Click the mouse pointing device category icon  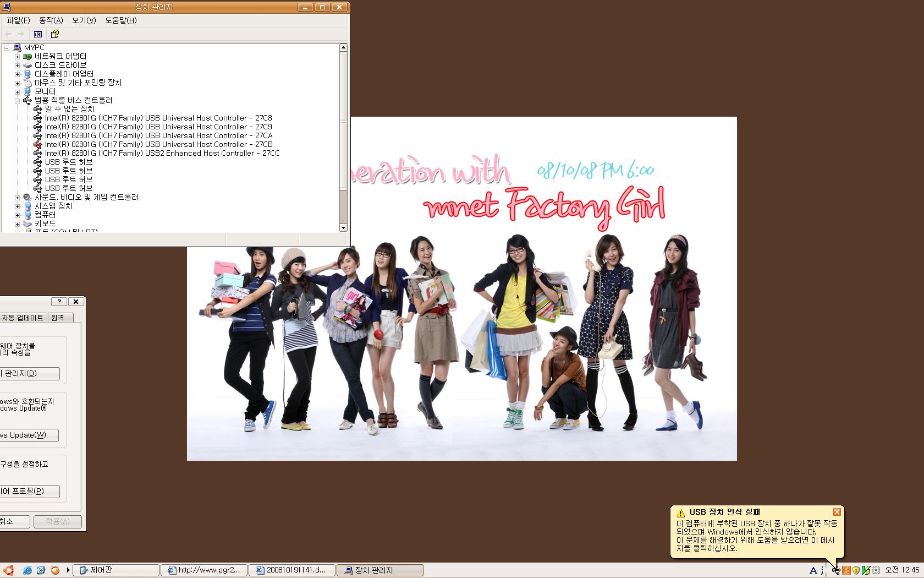click(28, 83)
